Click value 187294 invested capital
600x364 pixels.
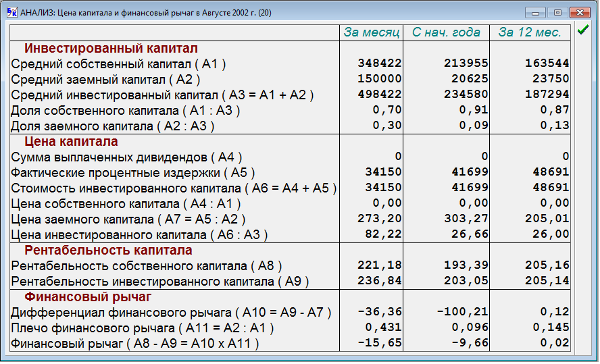pyautogui.click(x=547, y=94)
